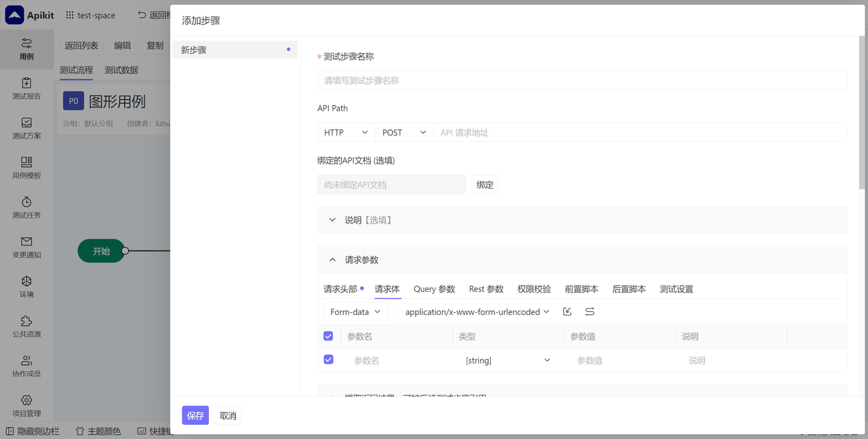Switch to the 前置脚本 tab

point(581,289)
